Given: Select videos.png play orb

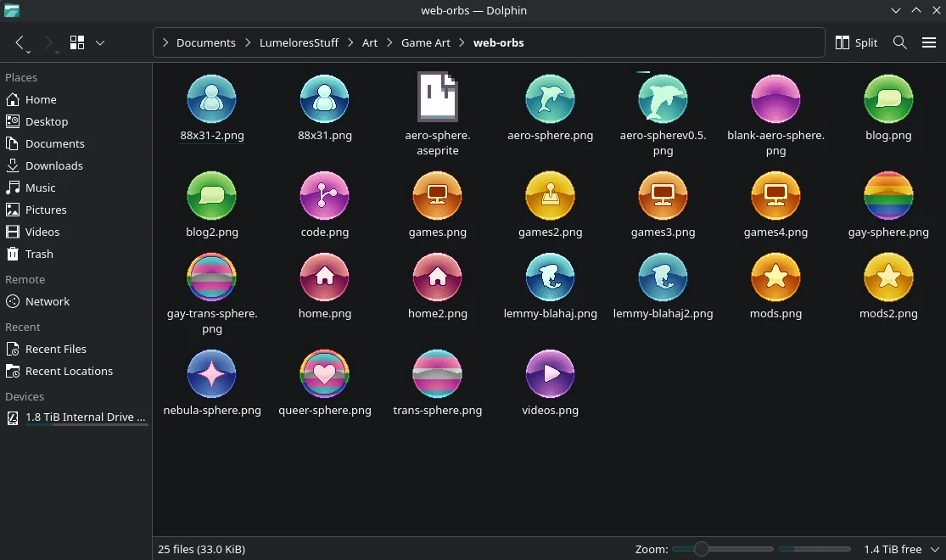Looking at the screenshot, I should [551, 373].
